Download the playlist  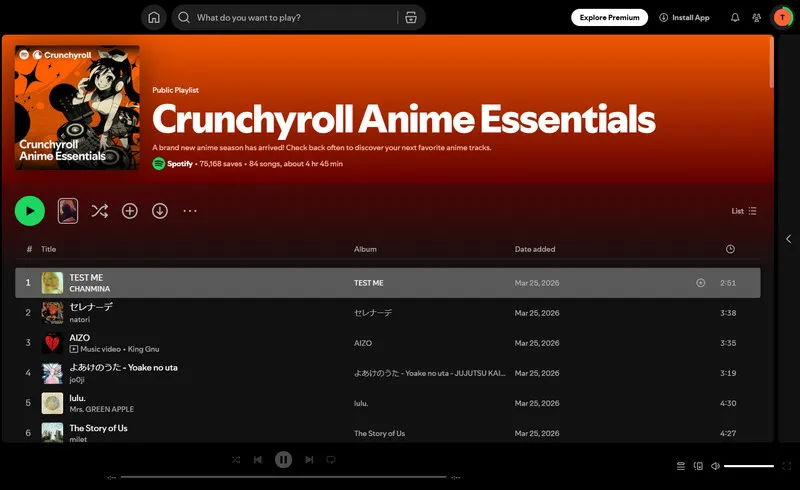160,211
